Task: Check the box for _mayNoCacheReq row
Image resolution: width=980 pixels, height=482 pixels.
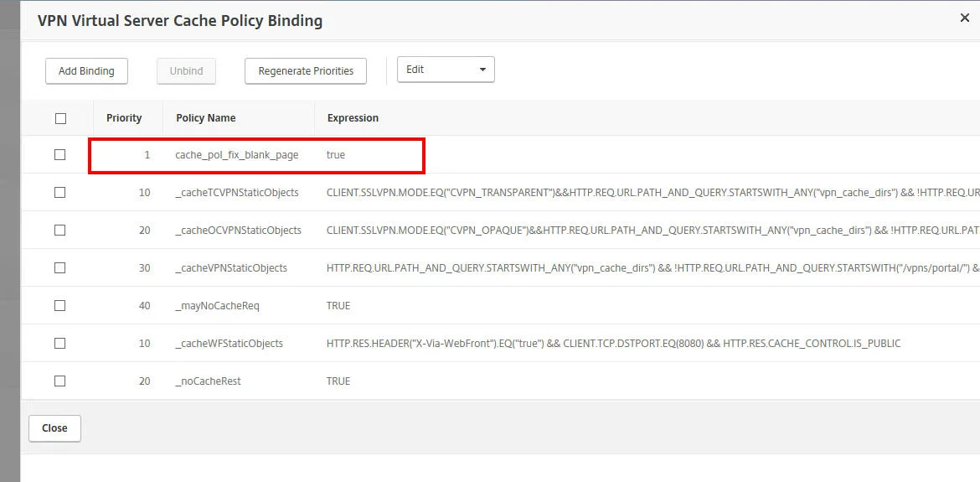Action: coord(60,306)
